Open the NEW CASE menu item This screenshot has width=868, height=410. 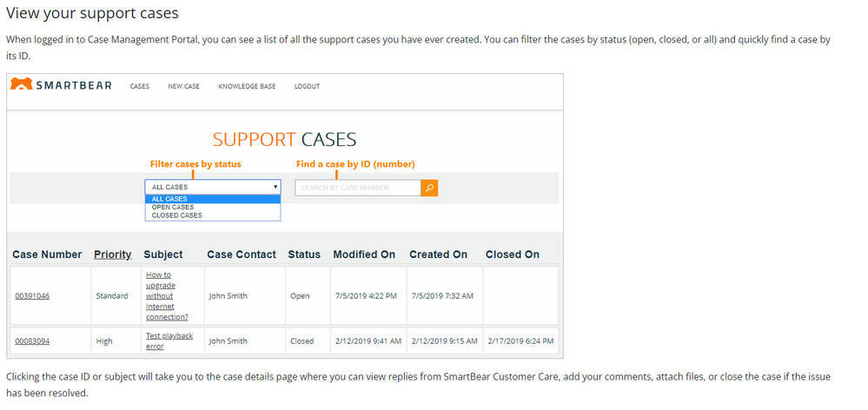(x=184, y=86)
